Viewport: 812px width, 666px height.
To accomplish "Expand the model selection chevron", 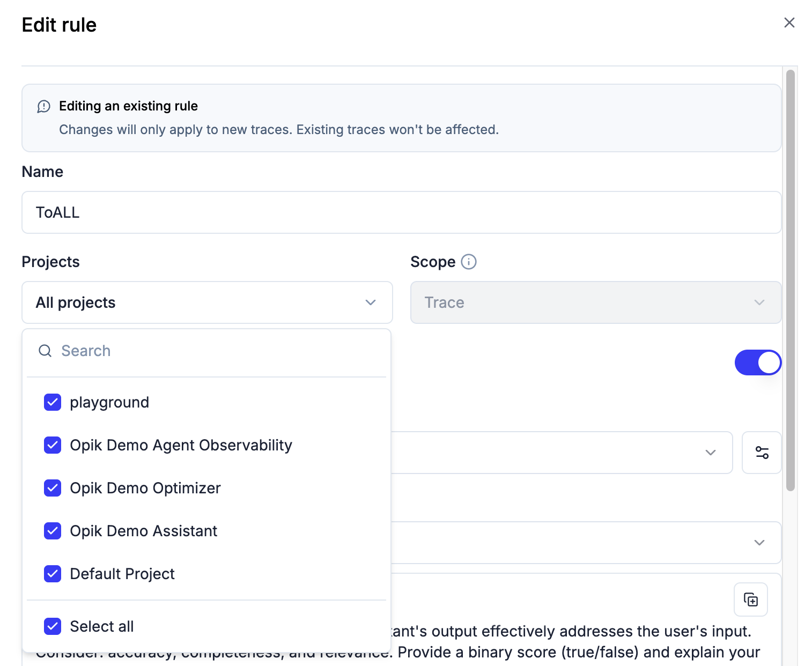I will click(711, 453).
